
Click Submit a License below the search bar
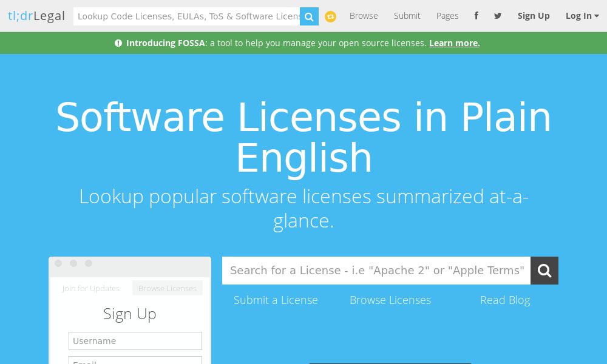276,300
